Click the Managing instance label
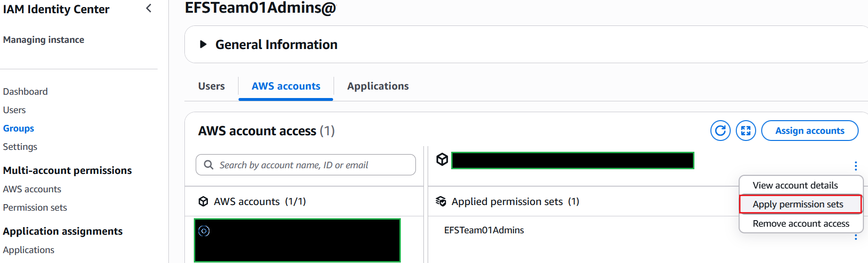The width and height of the screenshot is (868, 263). 44,40
